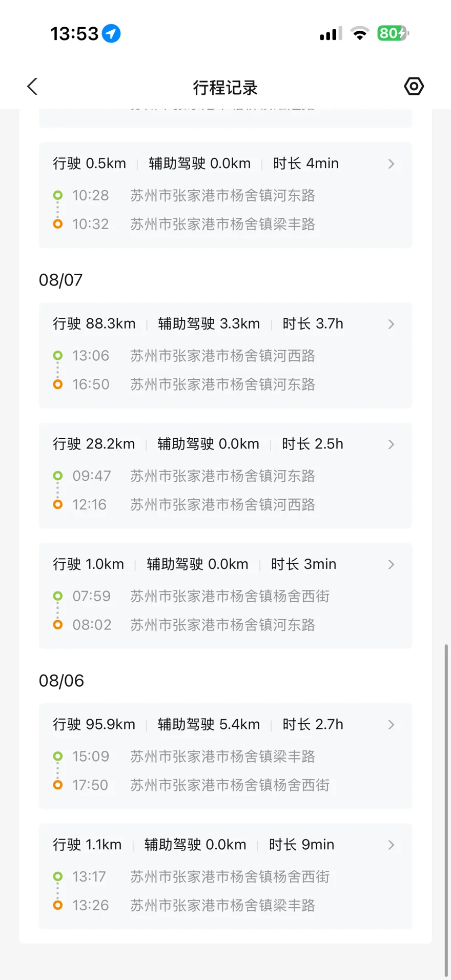
Task: Expand the 0.5km trip chevron
Action: (391, 164)
